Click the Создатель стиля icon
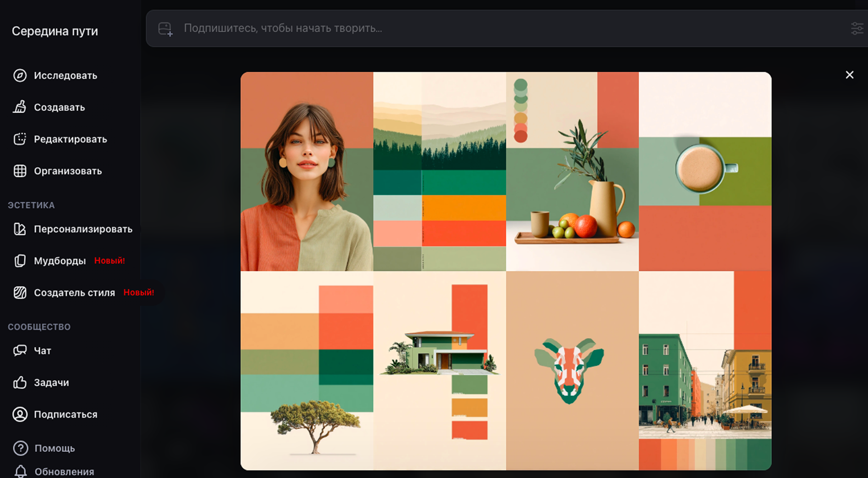Image resolution: width=868 pixels, height=478 pixels. click(x=20, y=293)
